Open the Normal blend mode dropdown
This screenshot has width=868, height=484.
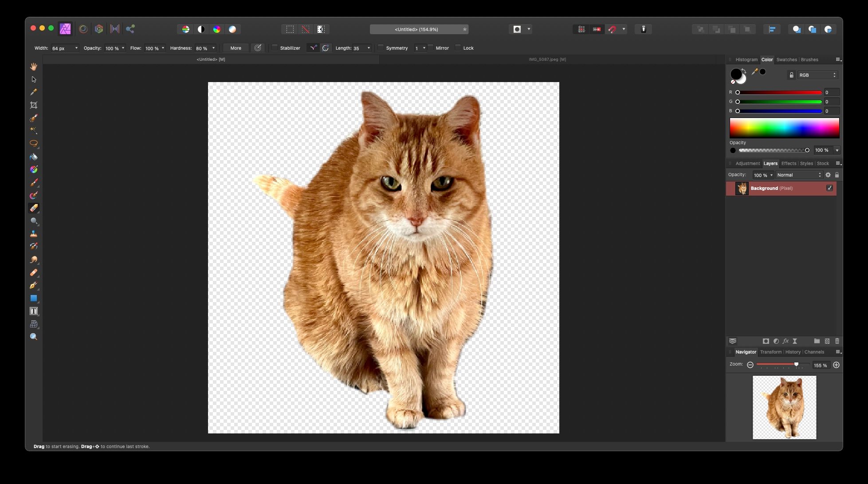point(799,175)
